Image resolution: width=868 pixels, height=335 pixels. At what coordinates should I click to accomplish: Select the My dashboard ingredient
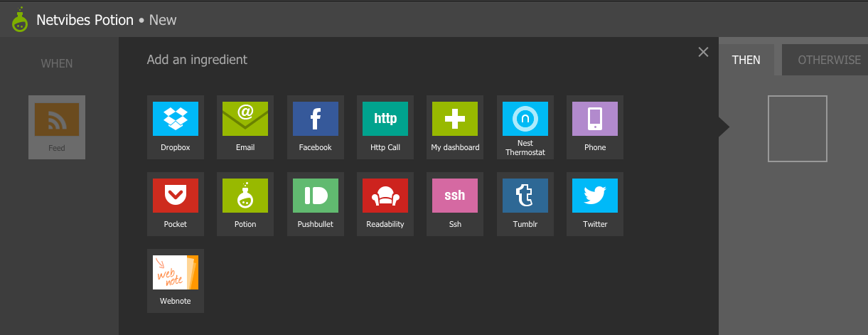pos(455,127)
